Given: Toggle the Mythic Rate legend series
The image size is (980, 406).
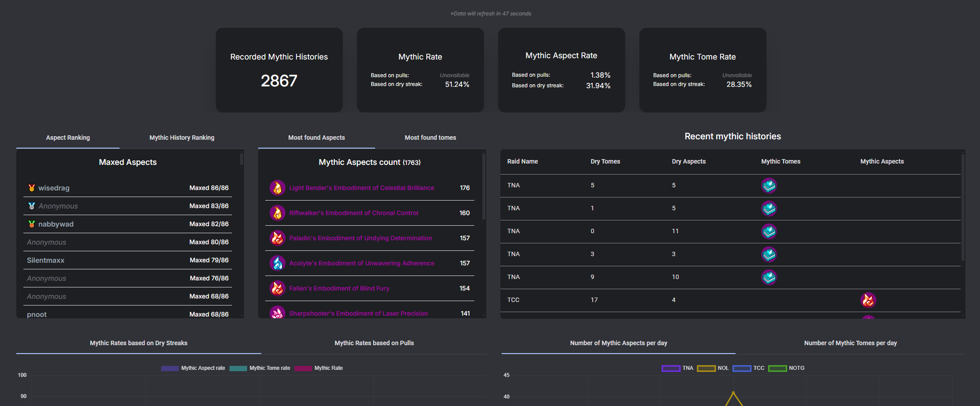Looking at the screenshot, I should pyautogui.click(x=319, y=368).
